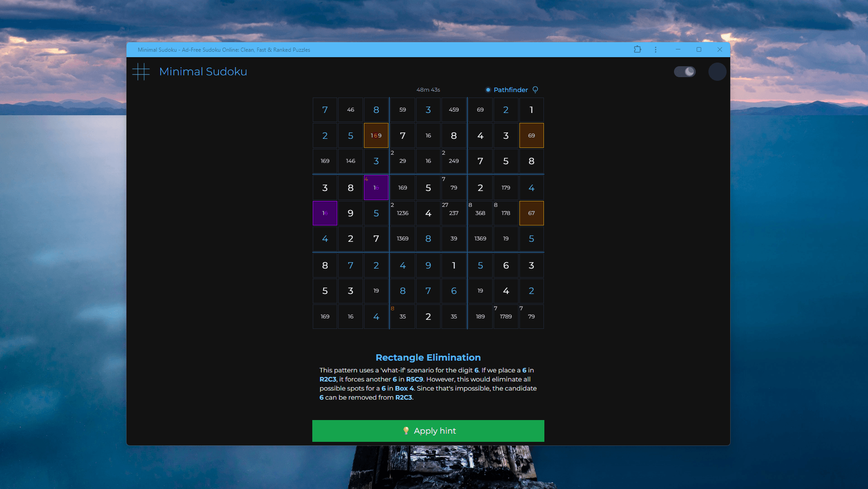The width and height of the screenshot is (868, 489).
Task: Click the moon icon on the theme switch
Action: point(689,72)
